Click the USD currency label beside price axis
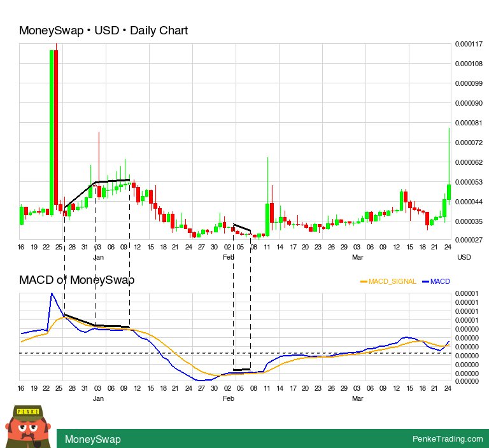The height and width of the screenshot is (448, 489). point(464,257)
